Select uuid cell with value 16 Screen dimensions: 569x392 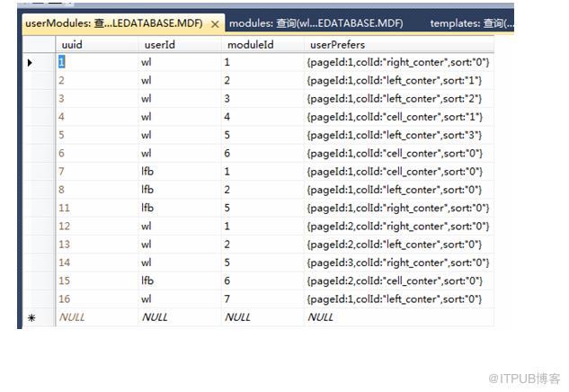point(97,299)
